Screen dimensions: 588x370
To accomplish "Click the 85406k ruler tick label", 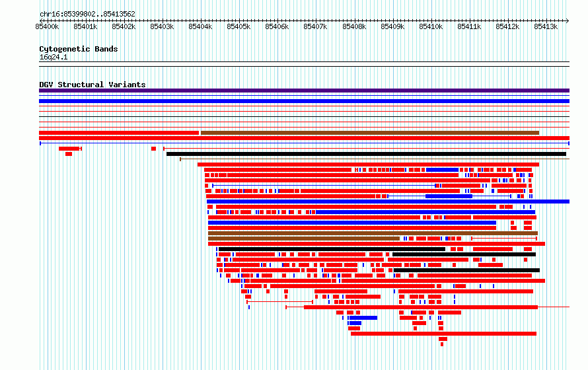I will click(x=277, y=26).
